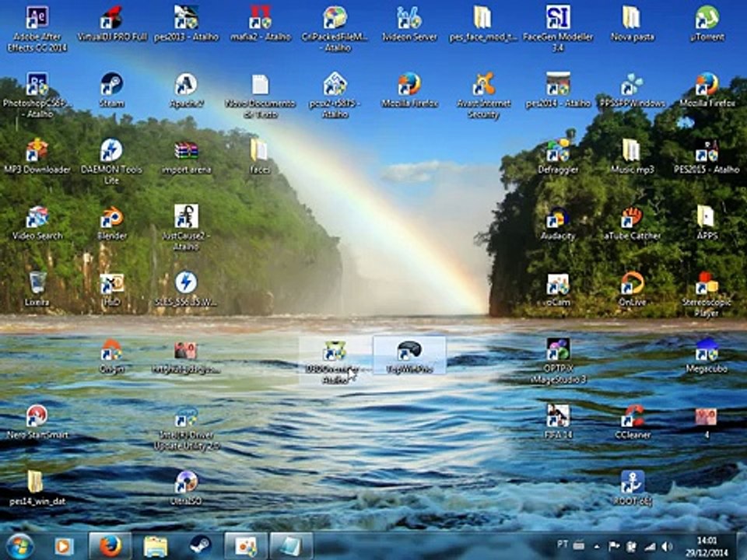Open Firefox from the taskbar

point(110,546)
